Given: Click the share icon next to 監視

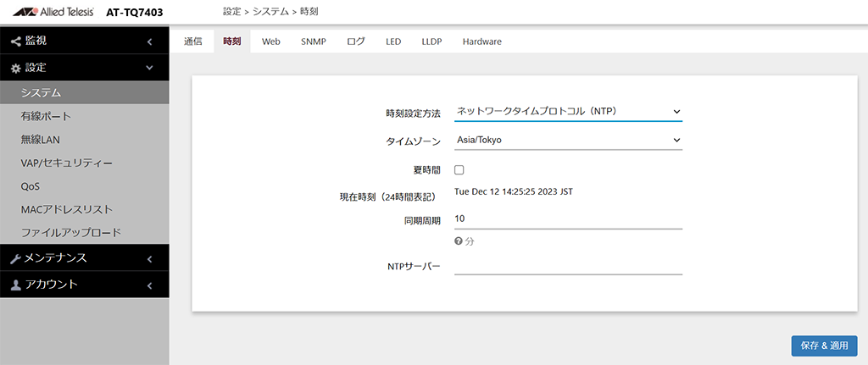Looking at the screenshot, I should pyautogui.click(x=15, y=41).
